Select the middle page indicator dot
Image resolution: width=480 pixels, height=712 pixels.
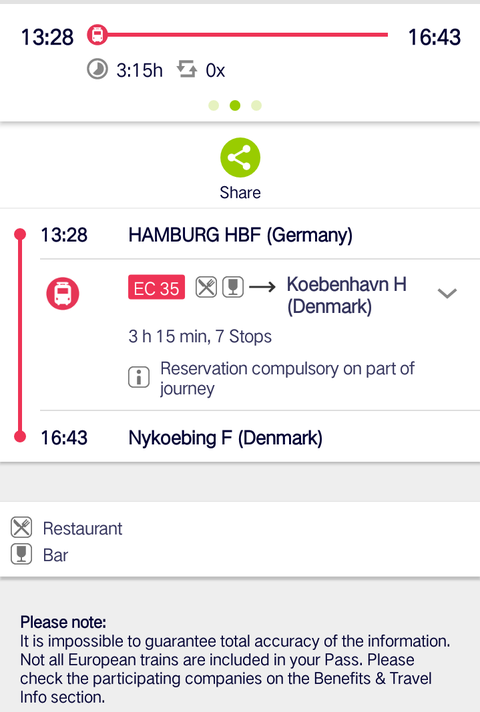point(235,105)
